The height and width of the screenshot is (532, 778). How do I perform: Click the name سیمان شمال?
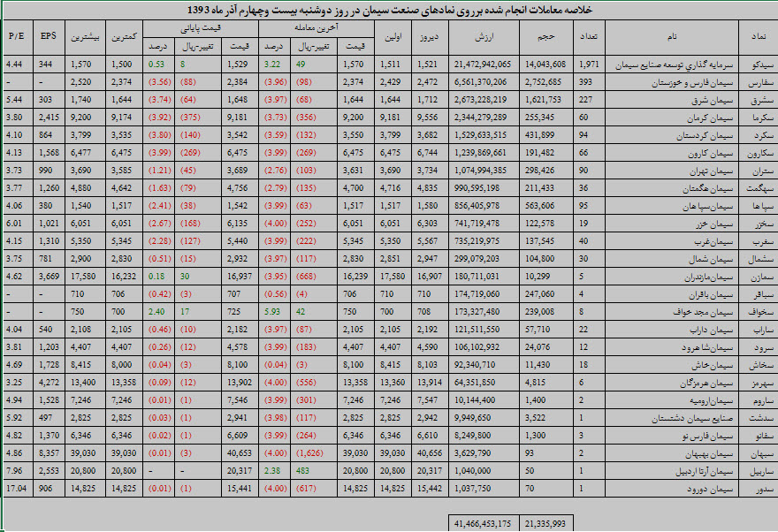(x=711, y=259)
